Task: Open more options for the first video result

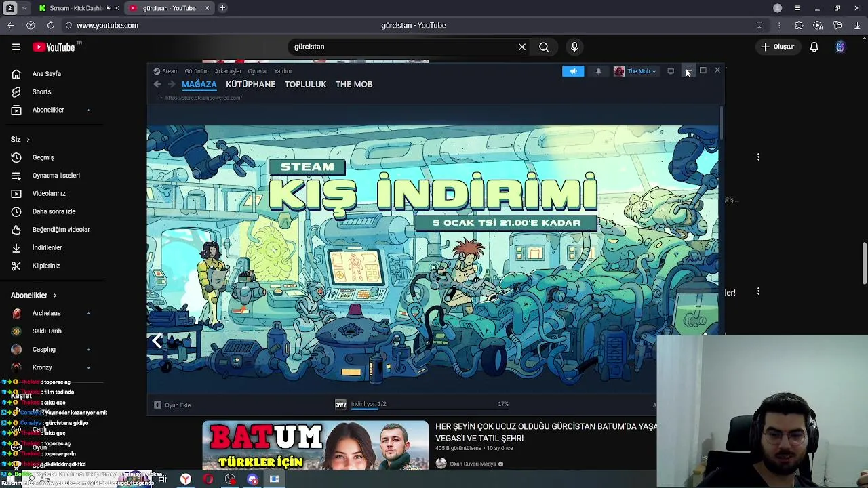Action: click(x=758, y=157)
